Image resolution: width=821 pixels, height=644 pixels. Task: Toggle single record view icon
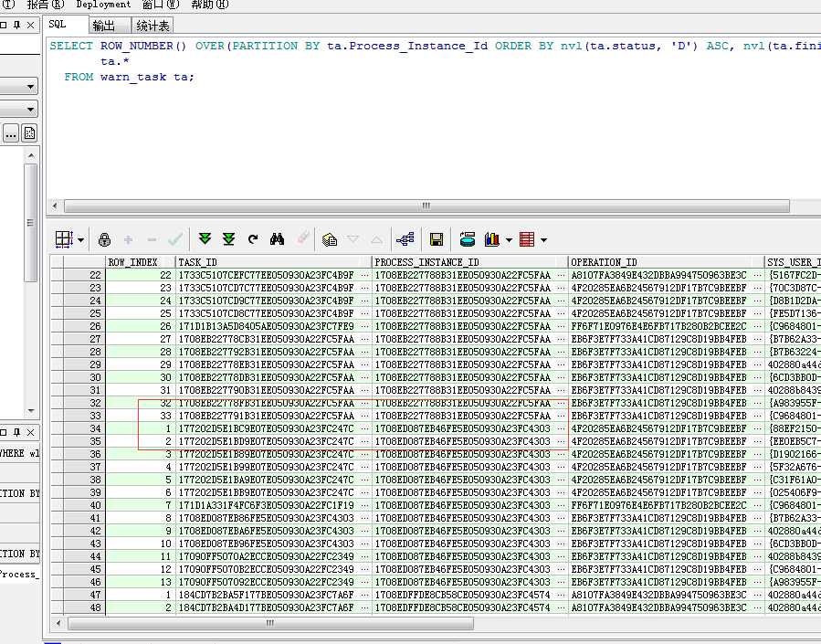coord(405,239)
